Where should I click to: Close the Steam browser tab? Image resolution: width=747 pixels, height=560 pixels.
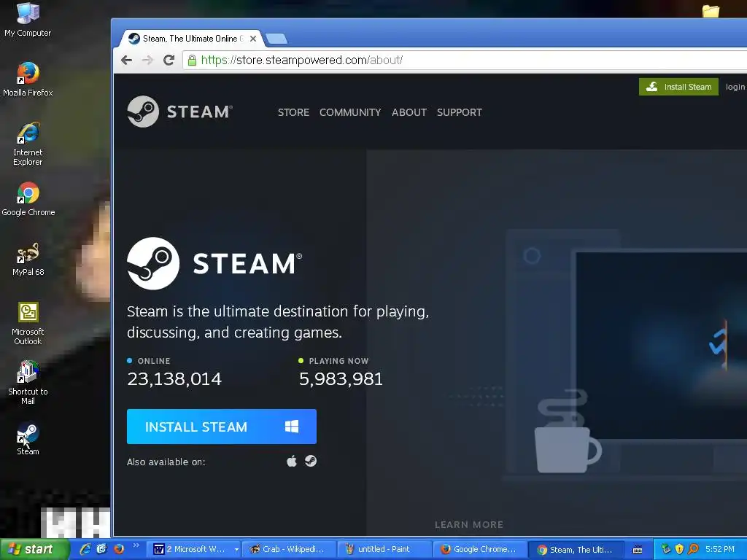tap(253, 39)
